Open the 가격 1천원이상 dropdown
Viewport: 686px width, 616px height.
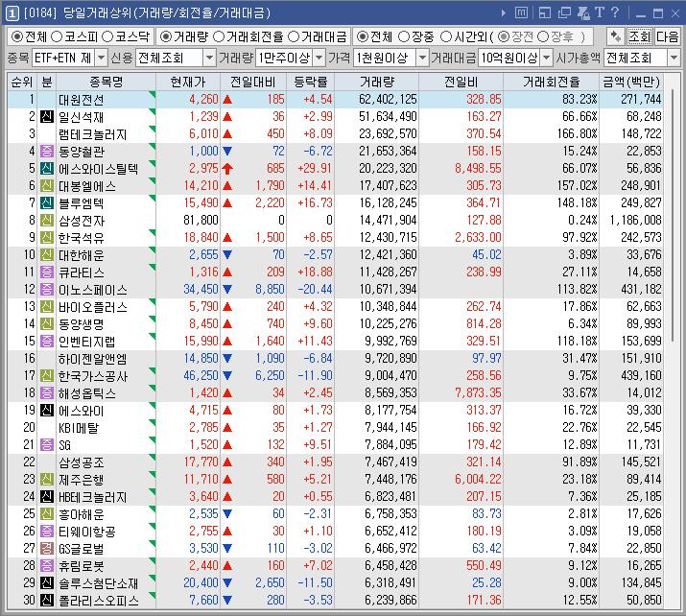[x=422, y=58]
